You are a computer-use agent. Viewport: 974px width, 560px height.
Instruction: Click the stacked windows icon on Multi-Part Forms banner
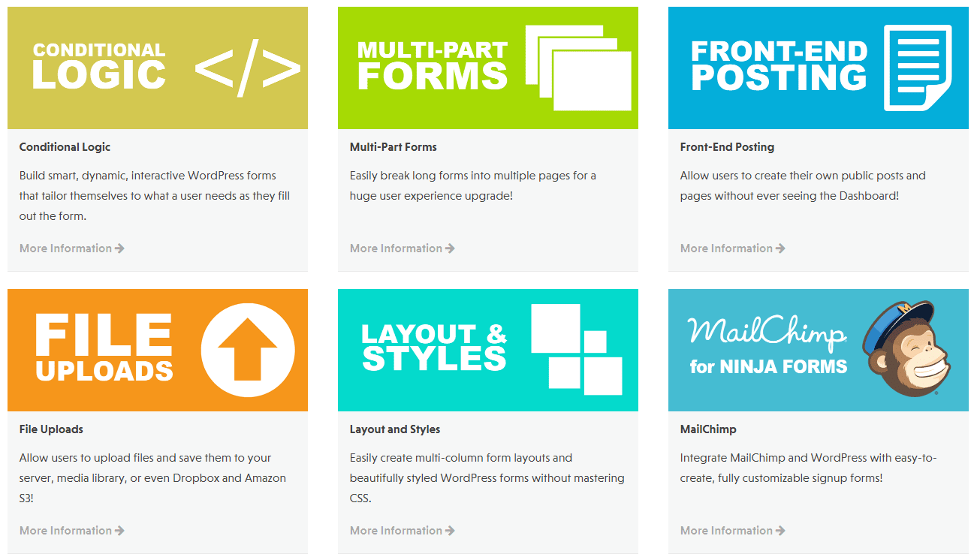coord(579,67)
